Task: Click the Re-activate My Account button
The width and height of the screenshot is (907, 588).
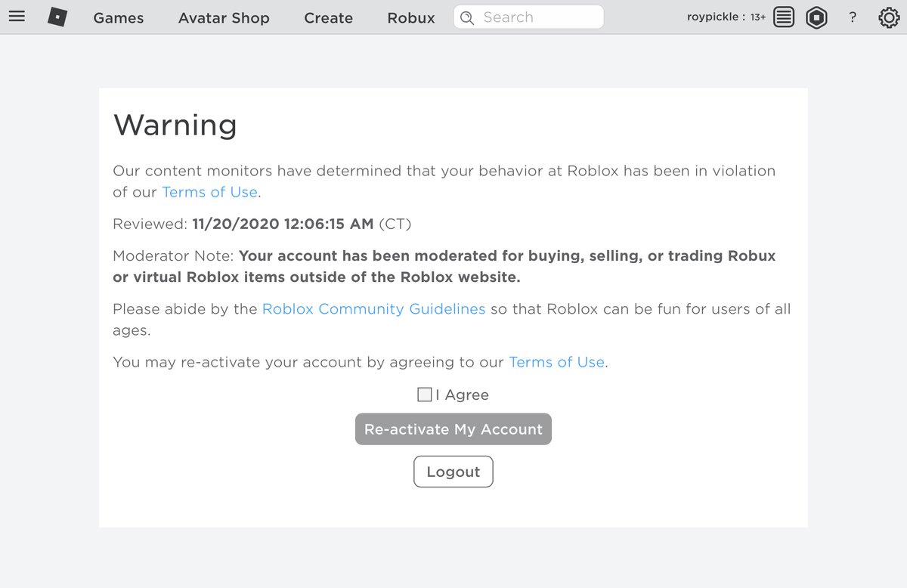Action: click(453, 429)
